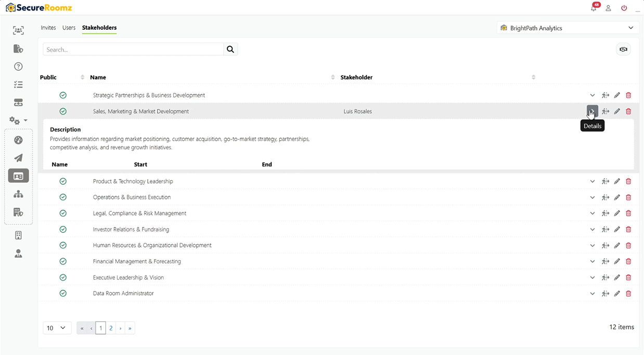644x355 pixels.
Task: Select the ID card sidebar icon
Action: pyautogui.click(x=18, y=176)
